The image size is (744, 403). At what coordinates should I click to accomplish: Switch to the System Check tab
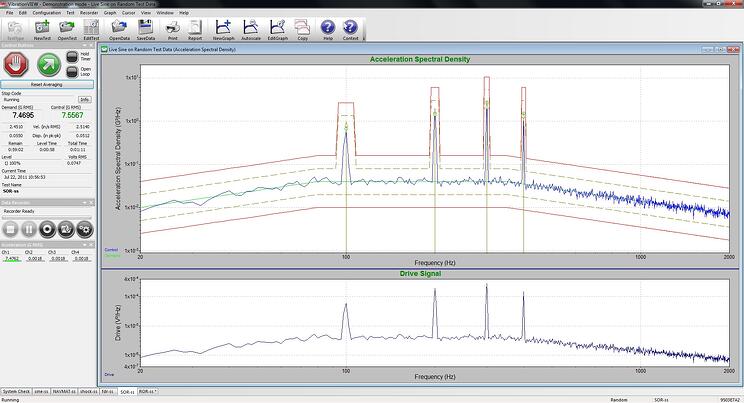coord(15,391)
